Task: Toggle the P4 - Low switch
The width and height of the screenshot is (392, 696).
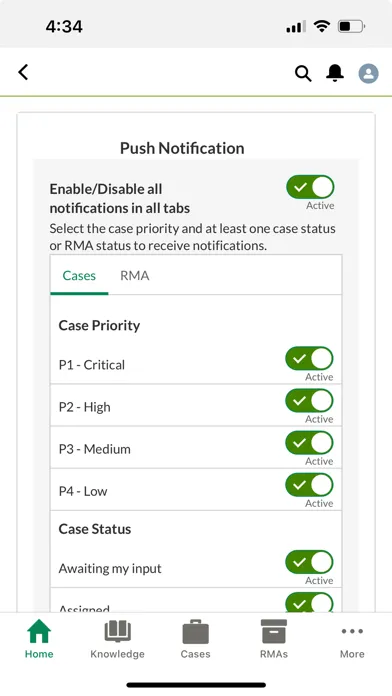Action: pyautogui.click(x=309, y=485)
